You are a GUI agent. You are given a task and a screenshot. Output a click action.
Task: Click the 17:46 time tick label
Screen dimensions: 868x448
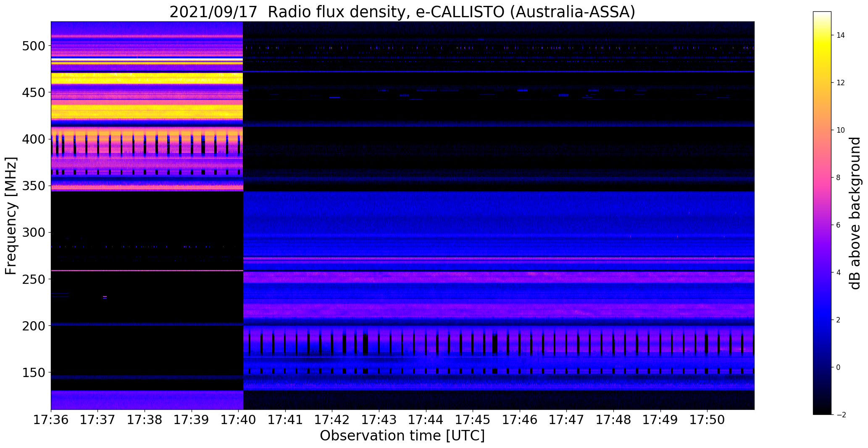520,420
